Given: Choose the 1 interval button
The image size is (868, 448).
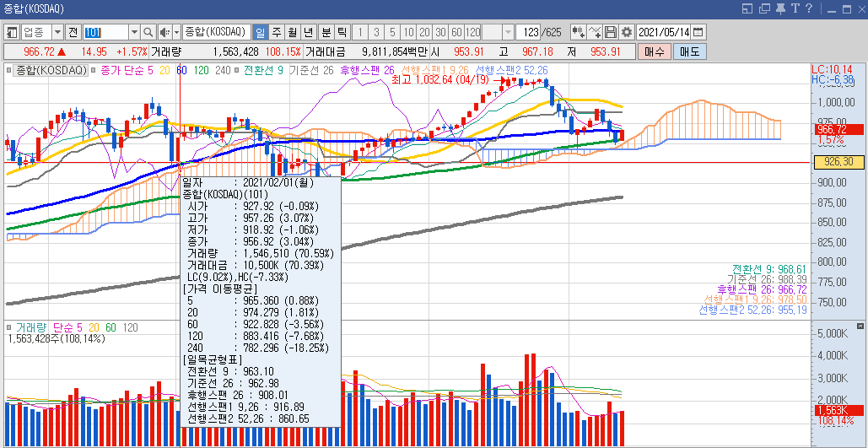Looking at the screenshot, I should pos(360,32).
